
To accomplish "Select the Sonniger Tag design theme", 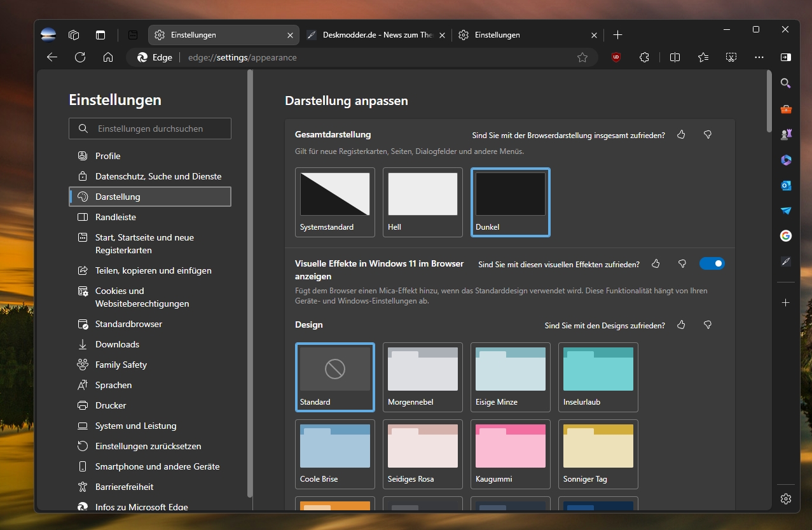I will [598, 454].
